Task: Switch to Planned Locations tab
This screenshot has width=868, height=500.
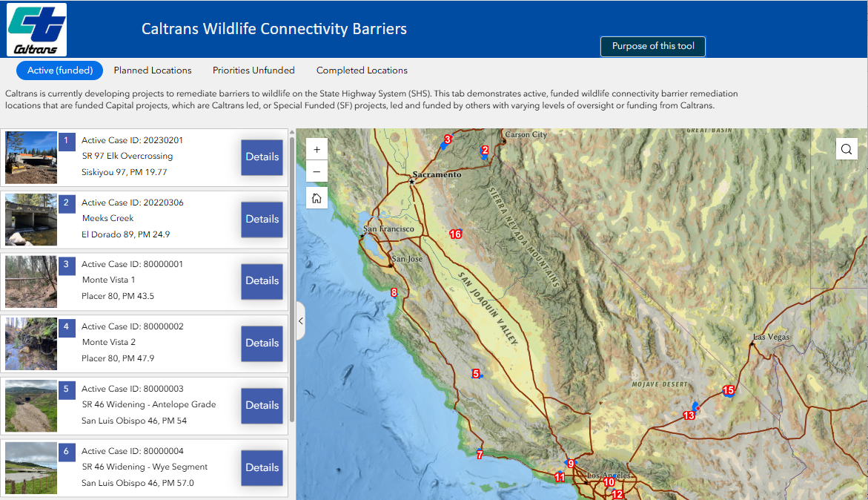Action: (153, 70)
